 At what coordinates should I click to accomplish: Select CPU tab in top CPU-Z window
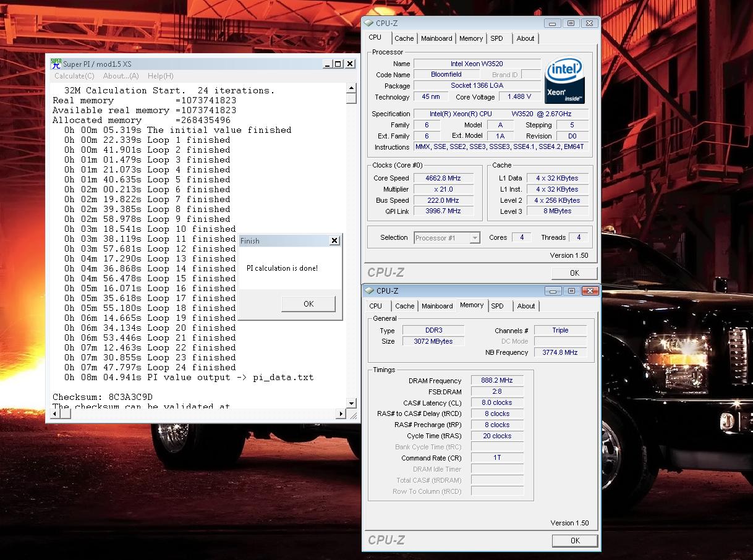pyautogui.click(x=375, y=37)
